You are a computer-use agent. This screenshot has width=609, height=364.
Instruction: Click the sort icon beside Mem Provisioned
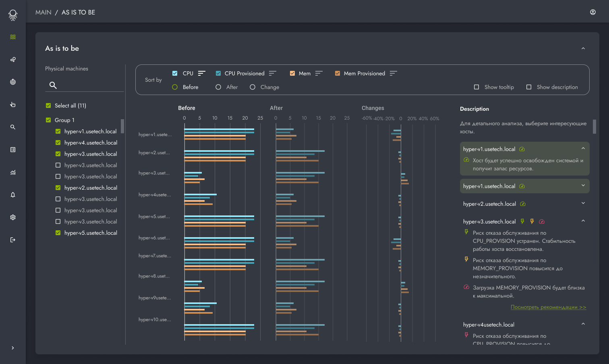click(394, 73)
